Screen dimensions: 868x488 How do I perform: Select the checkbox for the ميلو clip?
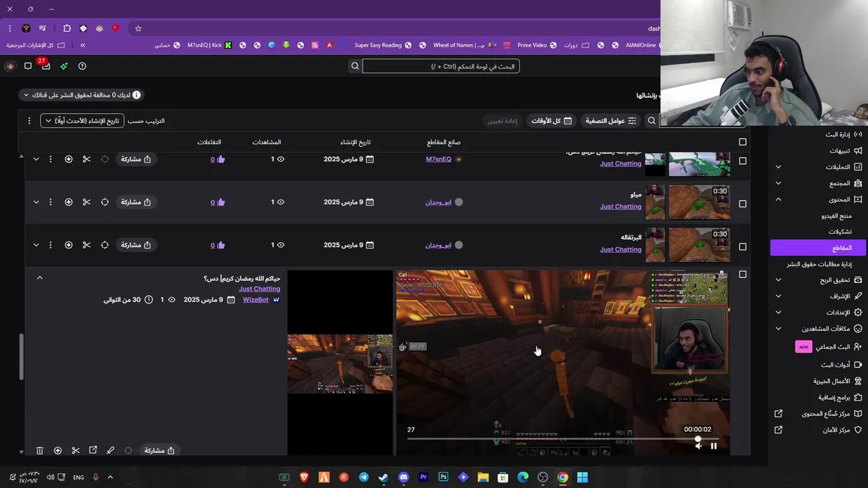[743, 204]
